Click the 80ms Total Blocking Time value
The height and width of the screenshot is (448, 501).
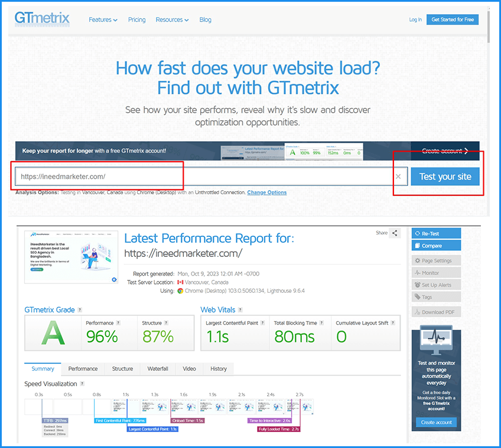[x=294, y=337]
